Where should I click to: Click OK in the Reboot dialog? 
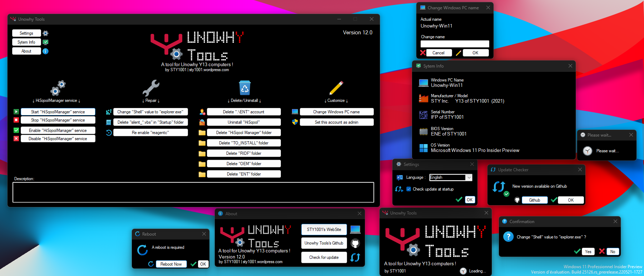pos(203,264)
